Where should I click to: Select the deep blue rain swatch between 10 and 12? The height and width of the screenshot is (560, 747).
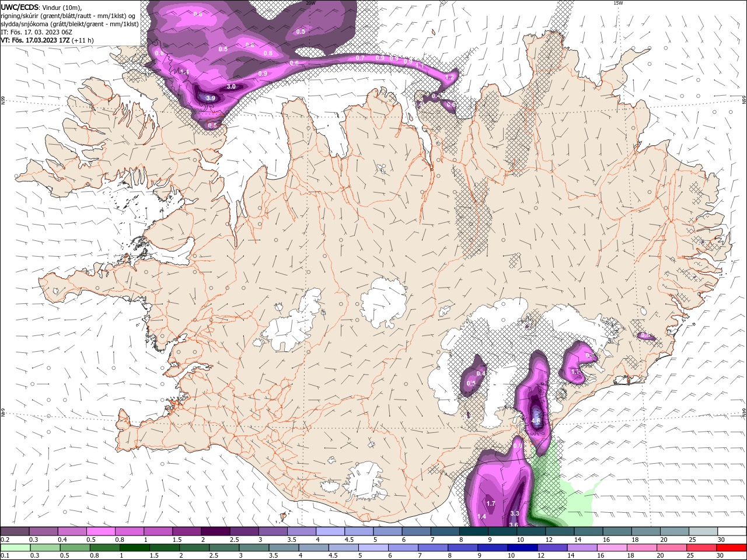coord(522,548)
